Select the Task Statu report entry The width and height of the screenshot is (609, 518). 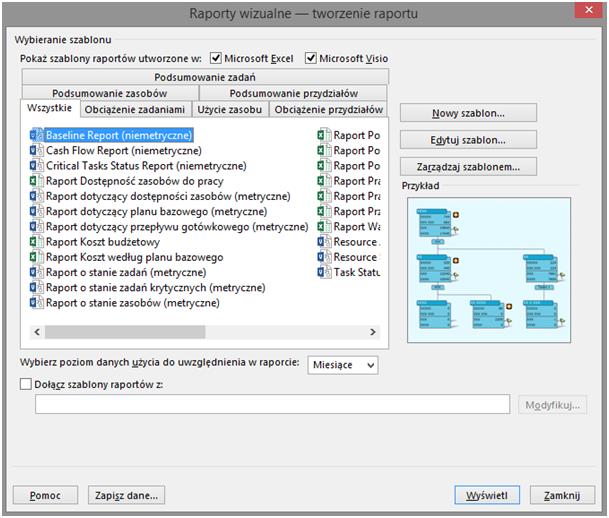click(x=357, y=272)
